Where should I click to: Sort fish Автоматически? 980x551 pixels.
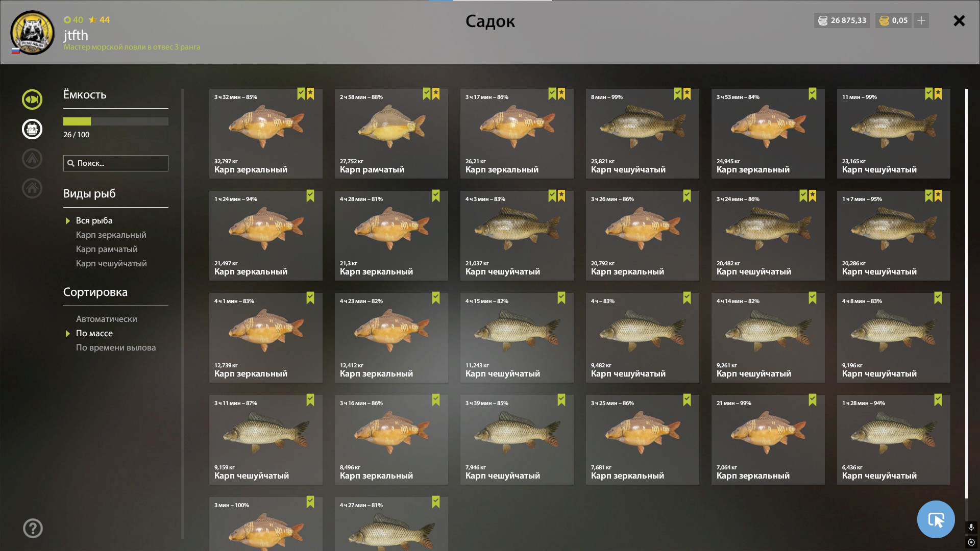pyautogui.click(x=107, y=319)
